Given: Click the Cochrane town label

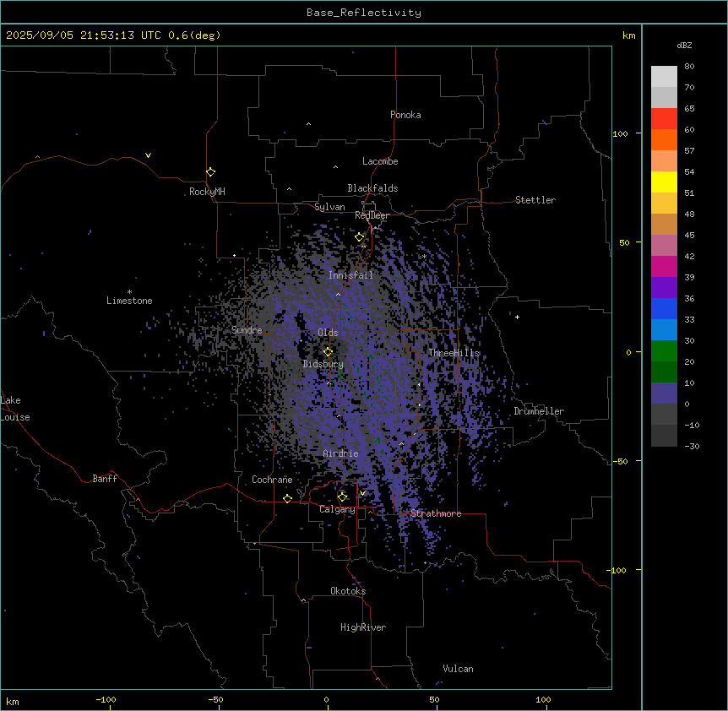Looking at the screenshot, I should pos(272,480).
